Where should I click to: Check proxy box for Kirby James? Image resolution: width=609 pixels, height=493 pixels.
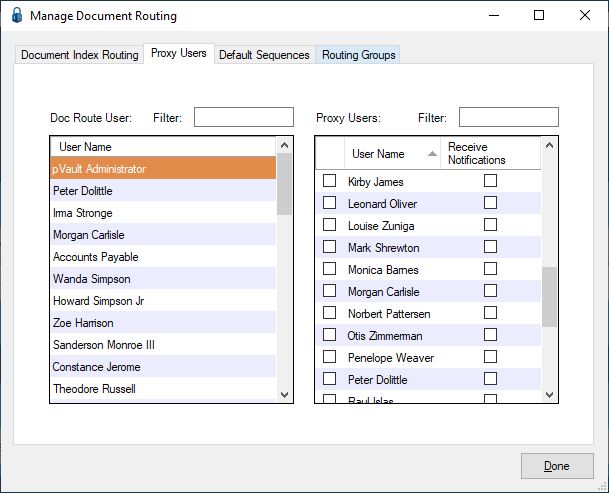pos(329,181)
